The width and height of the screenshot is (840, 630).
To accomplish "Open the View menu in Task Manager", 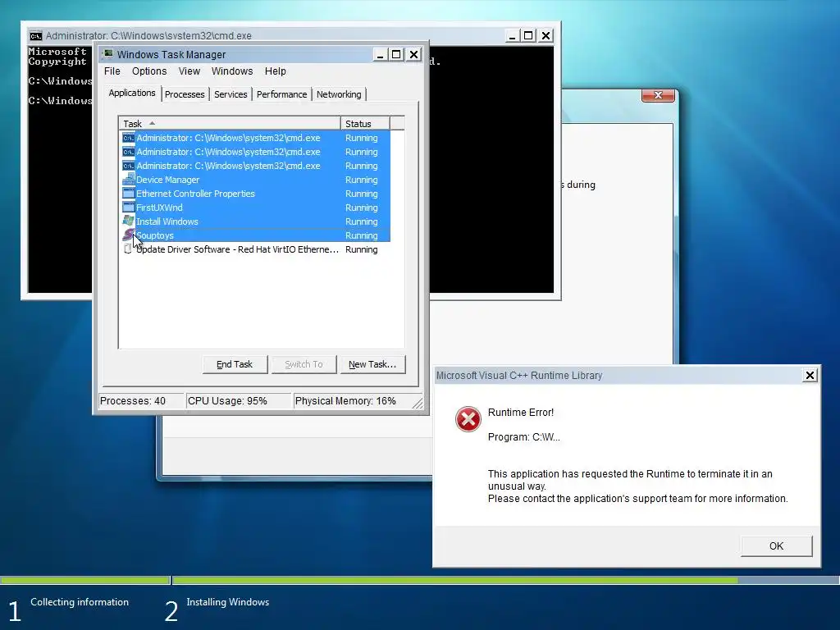I will (189, 71).
